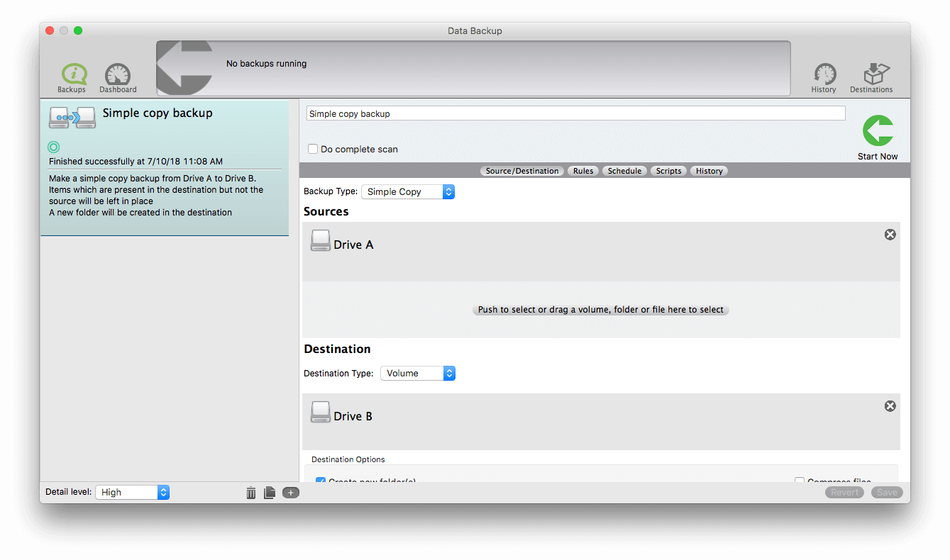This screenshot has height=560, width=950.
Task: Remove Drive A source with X icon
Action: [x=890, y=234]
